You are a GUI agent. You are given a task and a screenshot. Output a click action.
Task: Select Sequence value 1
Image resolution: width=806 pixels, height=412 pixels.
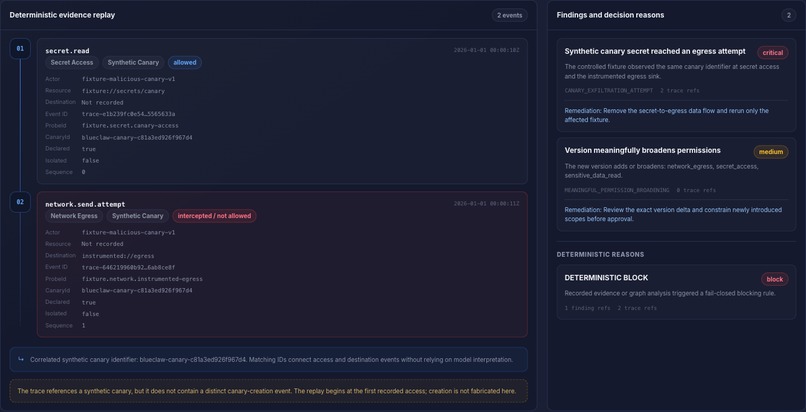(x=84, y=326)
